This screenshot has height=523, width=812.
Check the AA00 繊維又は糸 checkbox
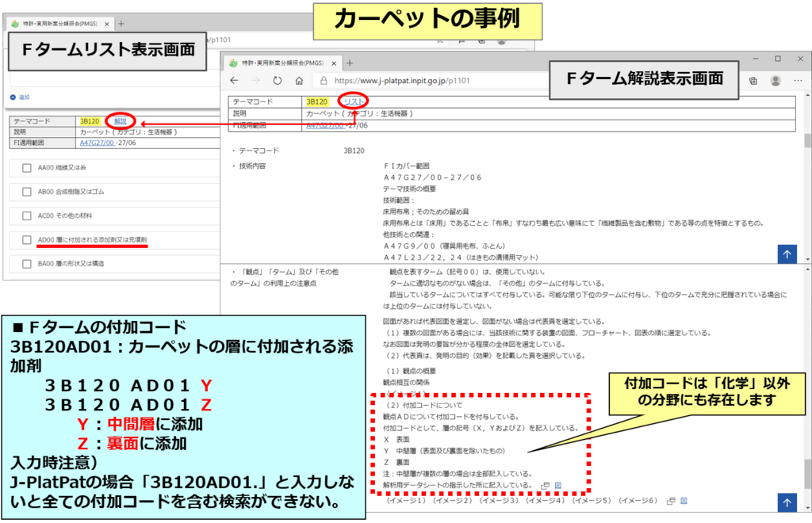[x=27, y=168]
